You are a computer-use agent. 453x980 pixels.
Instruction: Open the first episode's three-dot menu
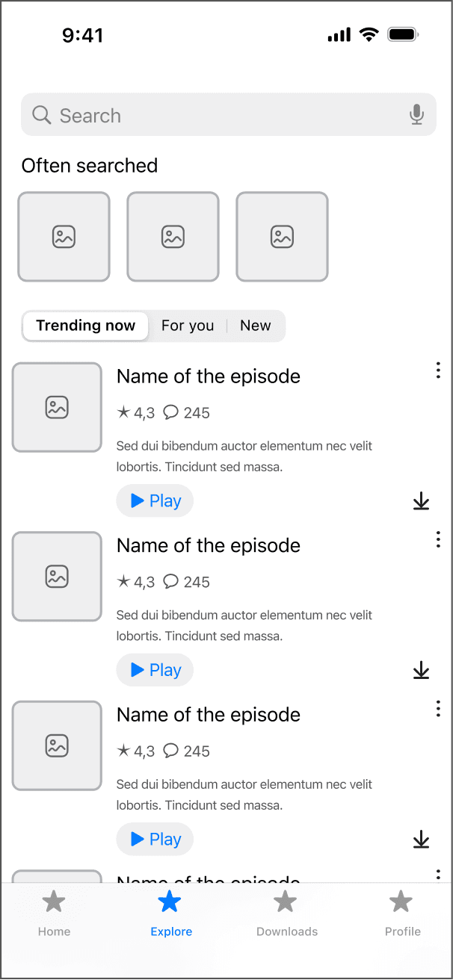click(438, 370)
